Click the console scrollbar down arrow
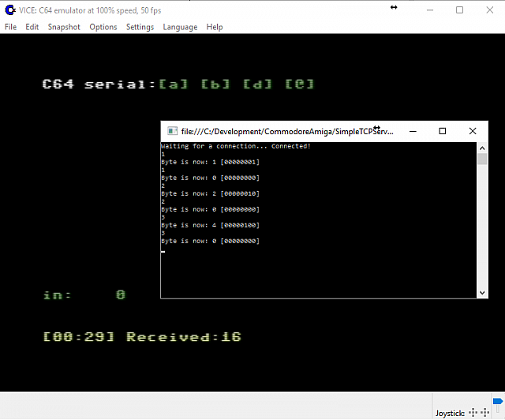The width and height of the screenshot is (505, 420). pos(482,293)
